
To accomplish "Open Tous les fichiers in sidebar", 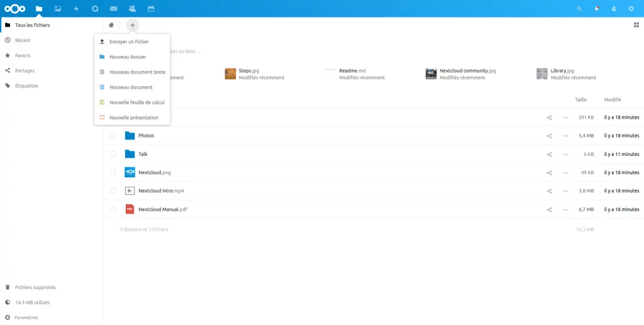I will pyautogui.click(x=52, y=25).
